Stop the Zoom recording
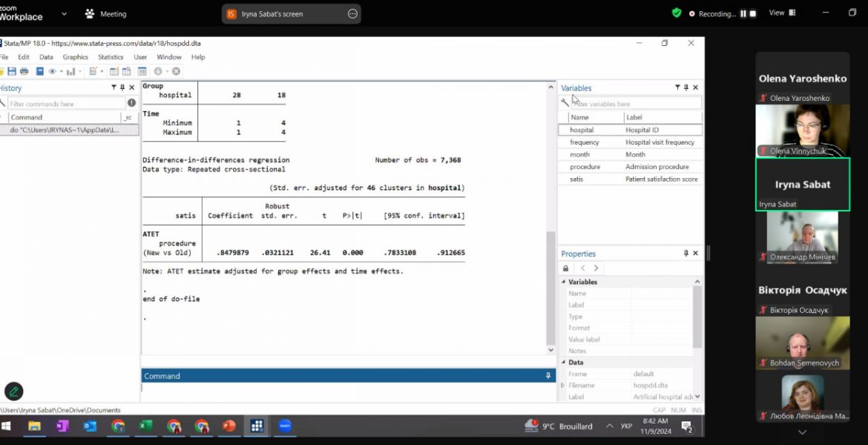This screenshot has width=868, height=445. 753,14
